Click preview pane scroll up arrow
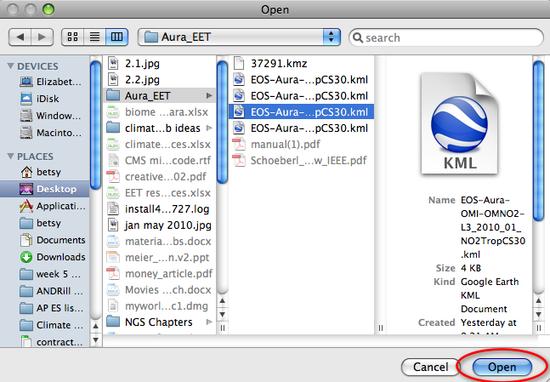Screen dimensions: 550x382 point(539,301)
